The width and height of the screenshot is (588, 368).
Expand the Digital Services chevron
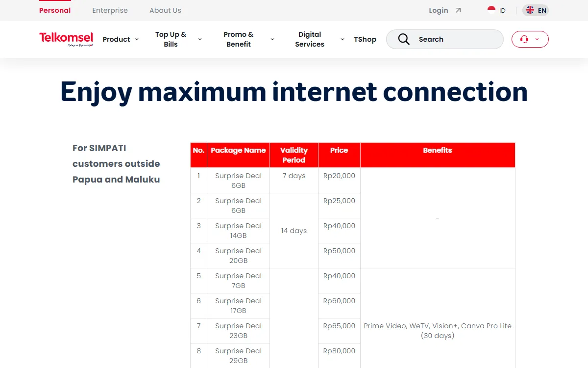click(343, 39)
